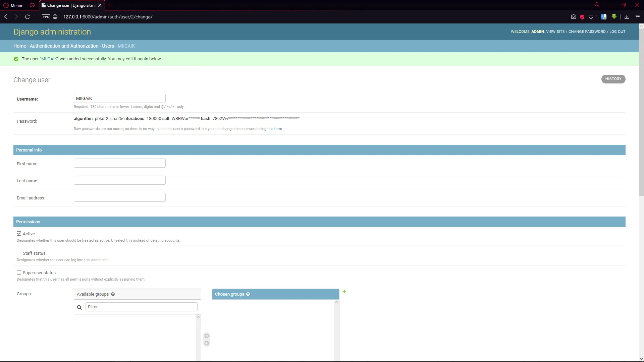
Task: Click the green download arrow extension
Action: [614, 16]
